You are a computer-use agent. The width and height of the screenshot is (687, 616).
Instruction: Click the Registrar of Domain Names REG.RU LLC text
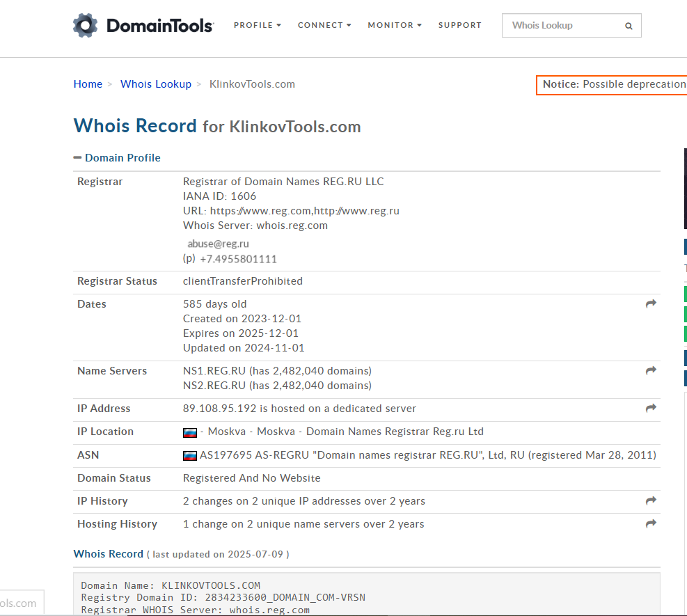(x=283, y=182)
